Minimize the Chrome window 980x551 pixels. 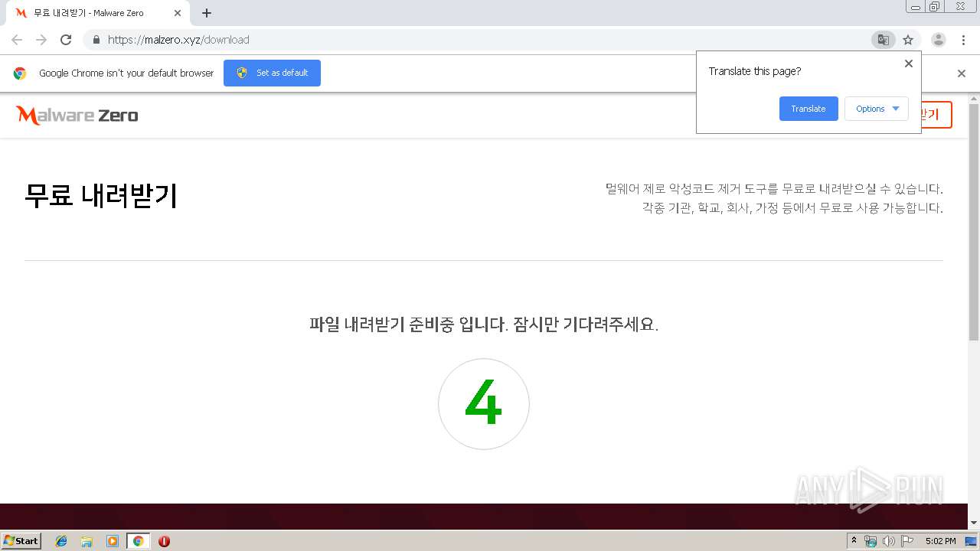tap(916, 7)
